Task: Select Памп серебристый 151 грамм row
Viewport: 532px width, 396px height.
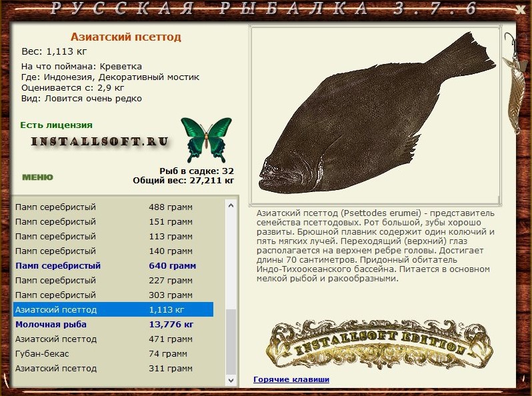Action: (113, 221)
